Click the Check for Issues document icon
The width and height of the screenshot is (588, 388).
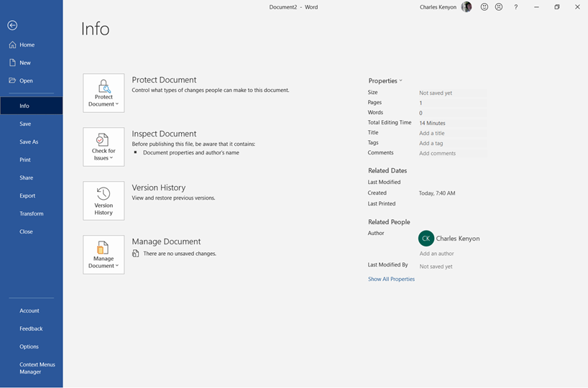click(x=102, y=139)
